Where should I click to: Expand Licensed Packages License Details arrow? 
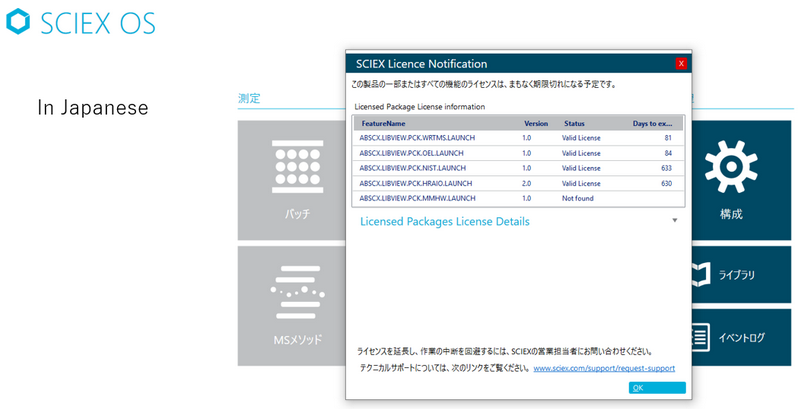click(675, 220)
